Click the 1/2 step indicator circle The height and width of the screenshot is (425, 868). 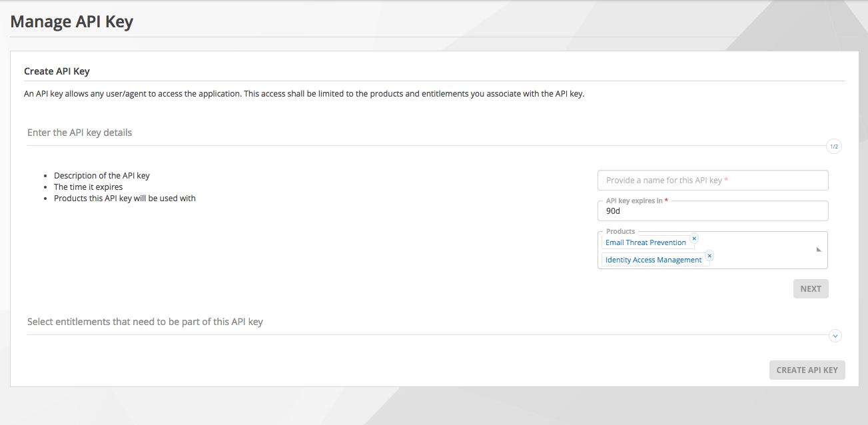click(x=834, y=147)
